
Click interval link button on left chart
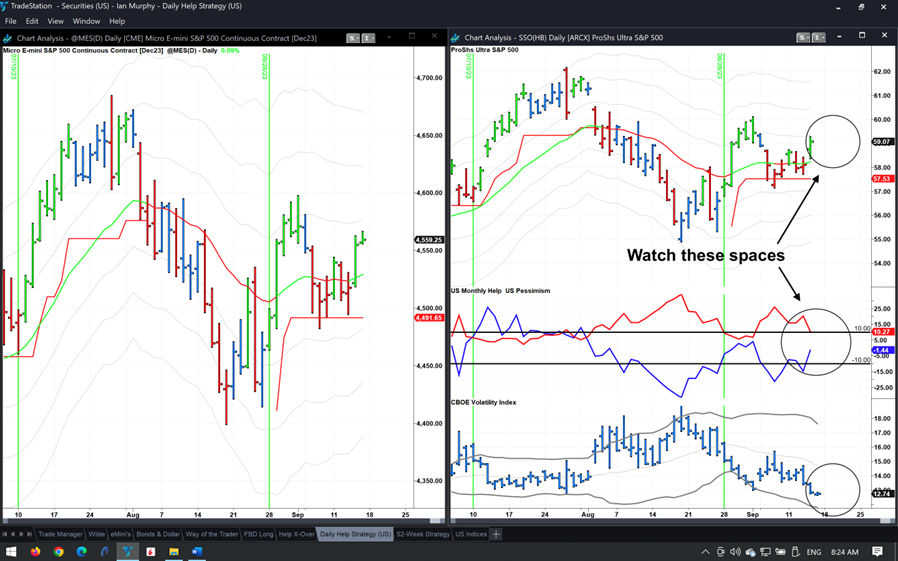[368, 38]
